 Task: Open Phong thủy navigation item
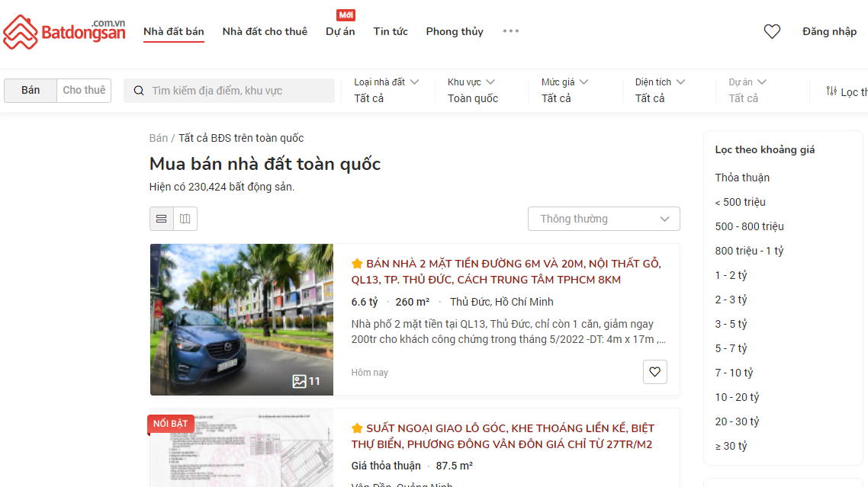[455, 31]
